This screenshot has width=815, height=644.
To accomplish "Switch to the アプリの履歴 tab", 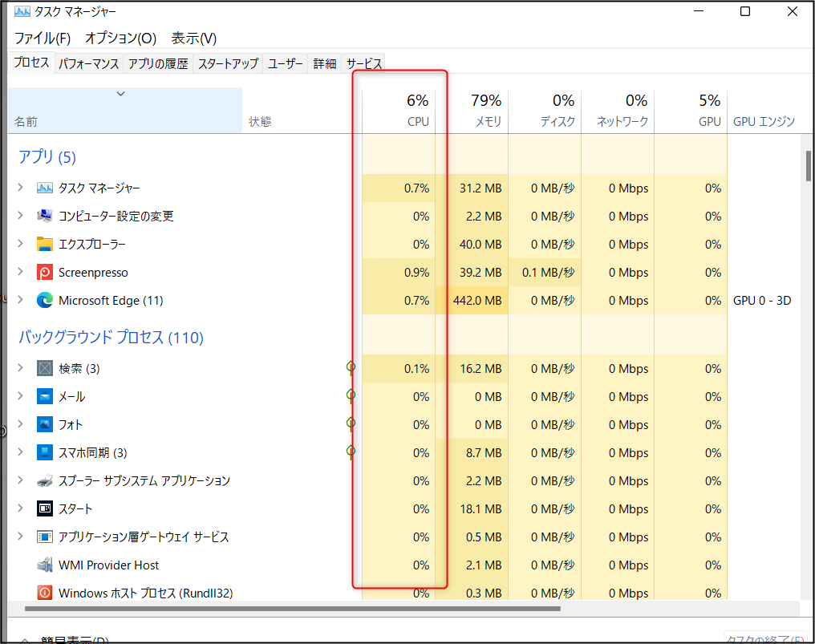I will pos(158,63).
